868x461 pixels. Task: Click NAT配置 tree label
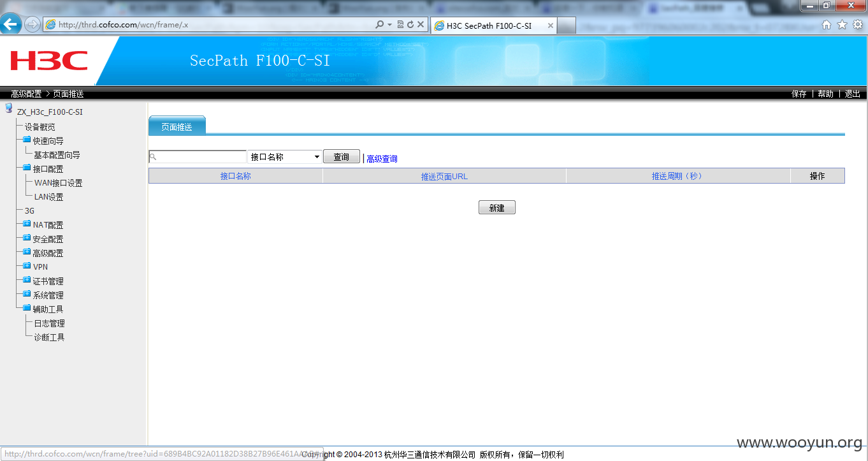point(48,225)
